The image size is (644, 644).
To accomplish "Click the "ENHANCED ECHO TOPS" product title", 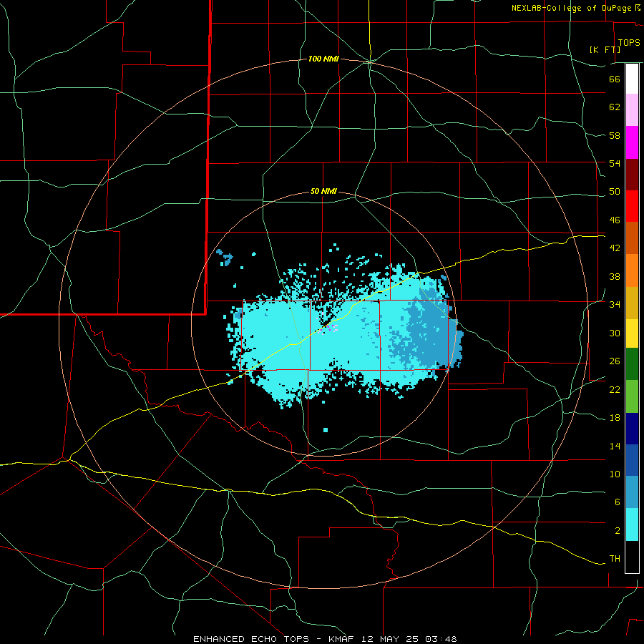I will [x=251, y=639].
